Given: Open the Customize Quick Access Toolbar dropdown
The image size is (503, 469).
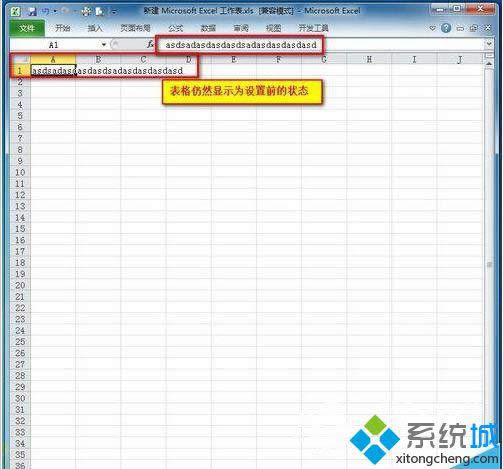Looking at the screenshot, I should point(114,12).
